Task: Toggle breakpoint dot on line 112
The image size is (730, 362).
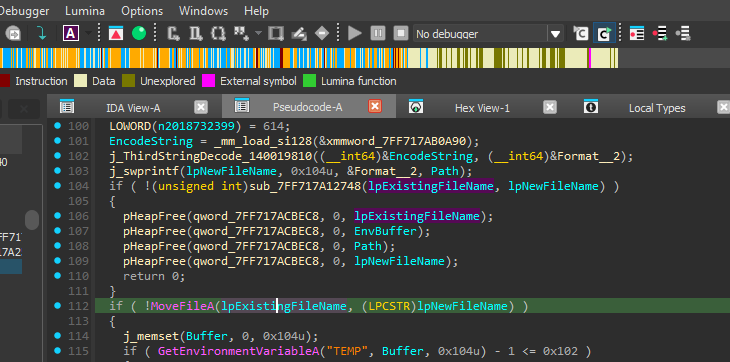Action: pyautogui.click(x=57, y=305)
